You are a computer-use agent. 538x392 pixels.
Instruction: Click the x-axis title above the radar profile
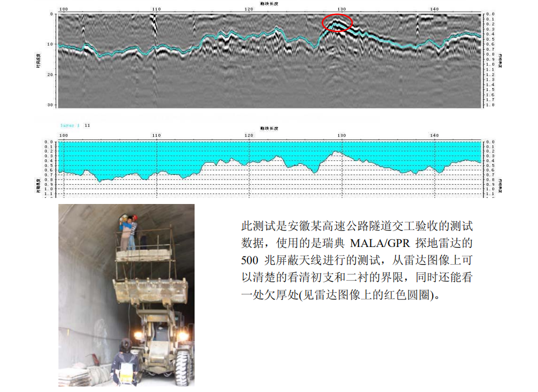[x=269, y=3]
